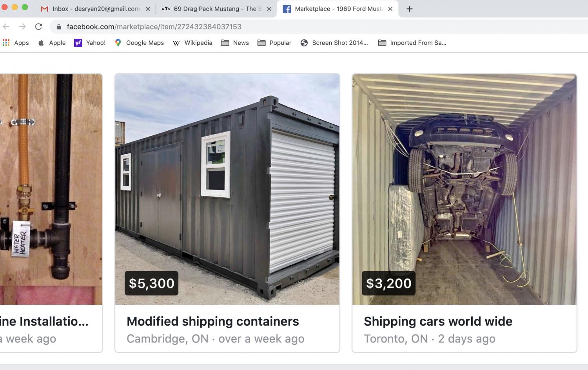Click the browser forward arrow

(x=22, y=27)
